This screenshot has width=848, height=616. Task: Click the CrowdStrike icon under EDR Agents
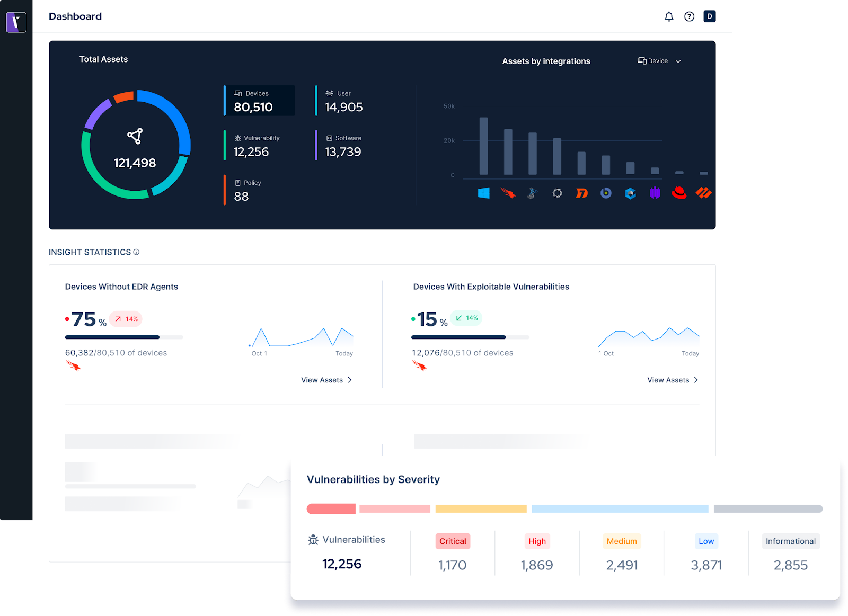(73, 365)
